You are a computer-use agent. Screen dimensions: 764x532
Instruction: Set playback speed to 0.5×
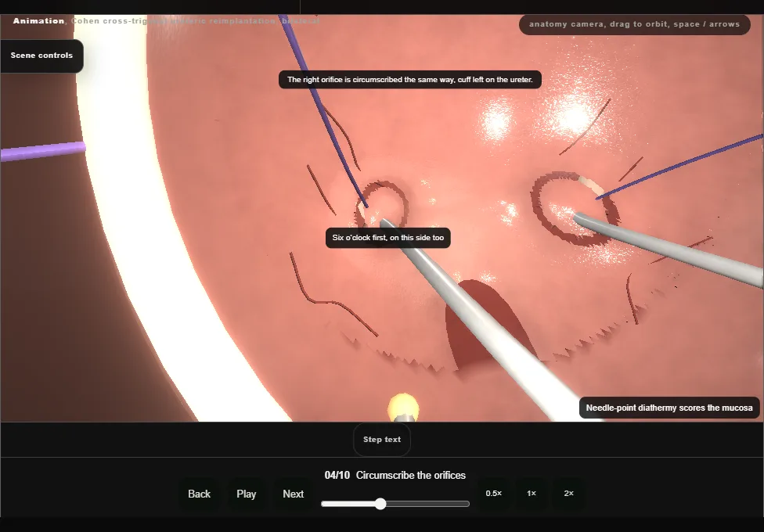494,494
